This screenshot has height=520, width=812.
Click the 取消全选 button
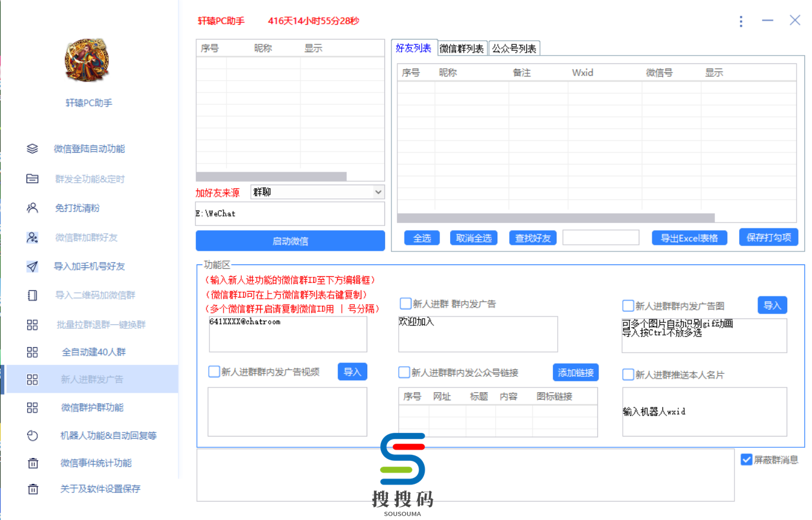[474, 238]
